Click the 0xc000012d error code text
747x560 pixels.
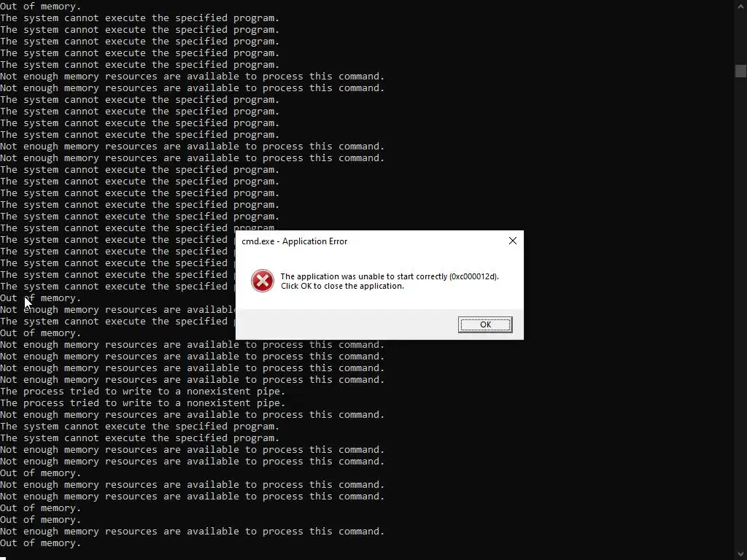(x=473, y=276)
